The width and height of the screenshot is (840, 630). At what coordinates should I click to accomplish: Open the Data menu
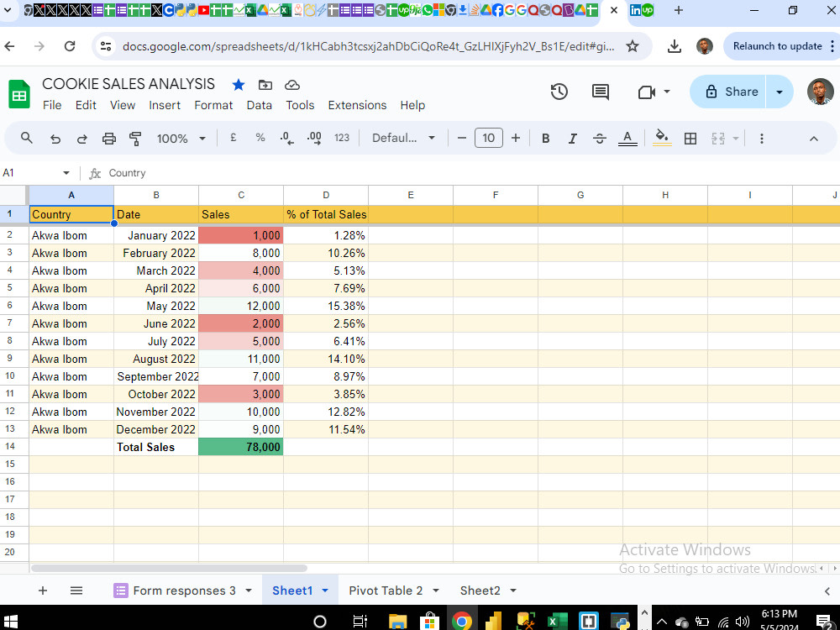tap(260, 105)
